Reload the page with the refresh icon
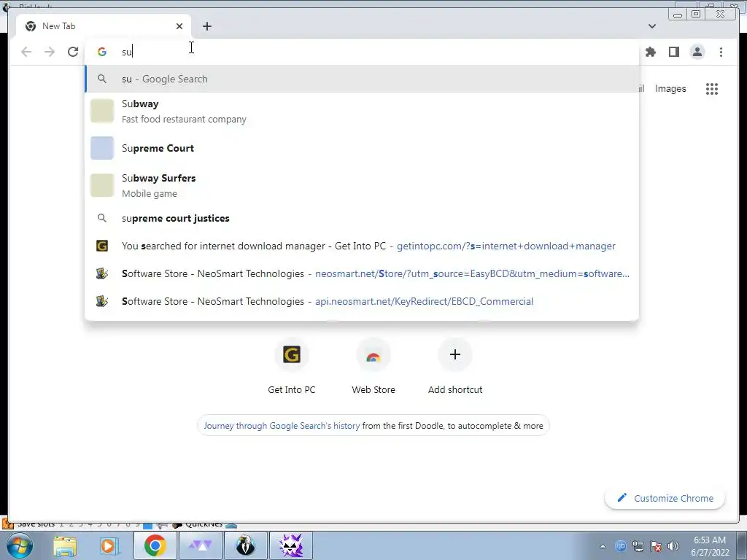Image resolution: width=747 pixels, height=560 pixels. 73,52
